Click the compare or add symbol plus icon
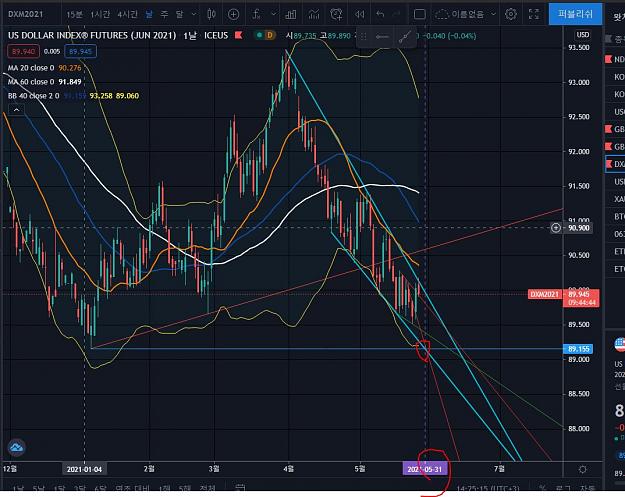Viewport: 625px width, 497px height. coord(233,15)
